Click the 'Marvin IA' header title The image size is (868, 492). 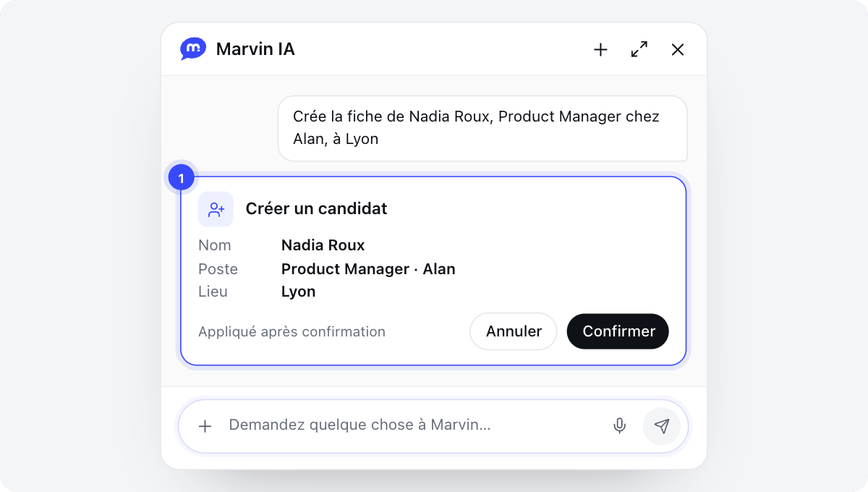click(x=255, y=49)
